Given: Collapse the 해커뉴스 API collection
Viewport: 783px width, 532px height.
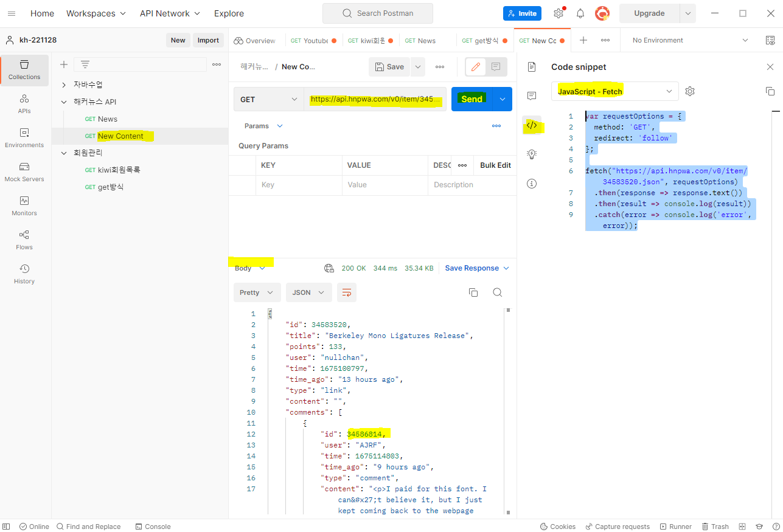Looking at the screenshot, I should tap(64, 102).
